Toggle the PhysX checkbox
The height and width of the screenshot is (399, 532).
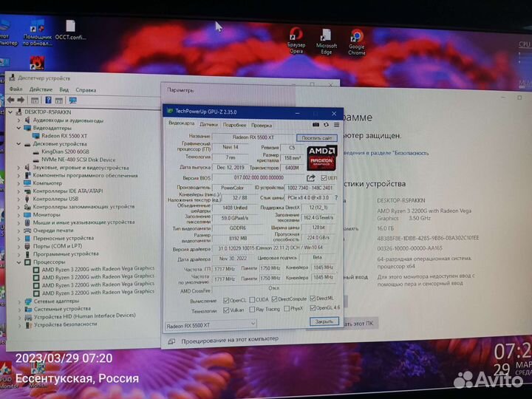[x=287, y=309]
